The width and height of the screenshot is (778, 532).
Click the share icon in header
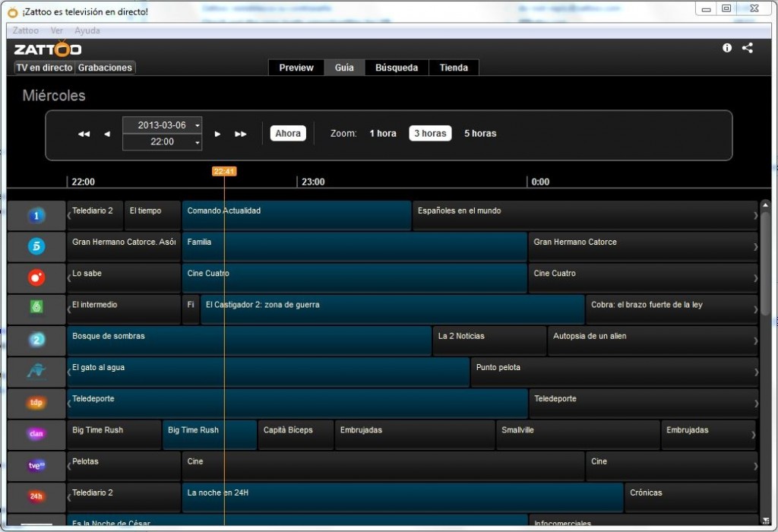(748, 48)
